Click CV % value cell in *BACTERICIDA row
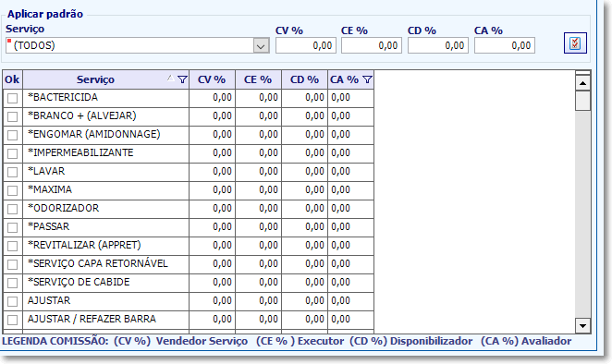The height and width of the screenshot is (364, 612). tap(213, 98)
